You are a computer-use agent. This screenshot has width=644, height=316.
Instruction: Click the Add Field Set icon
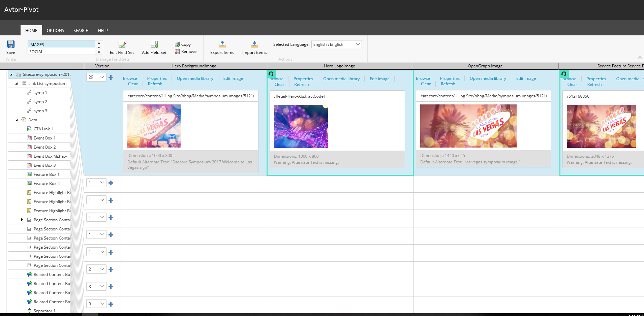(154, 44)
